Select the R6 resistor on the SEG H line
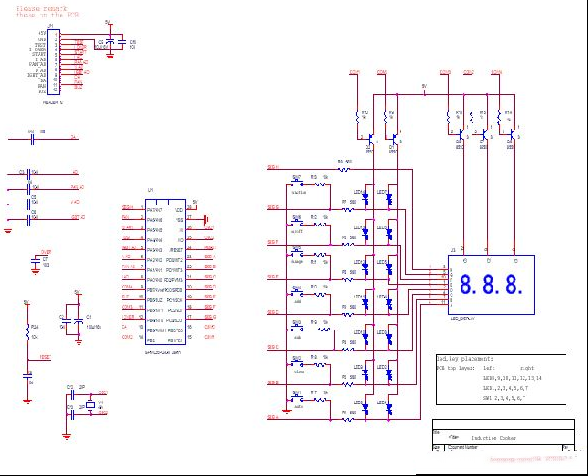Image resolution: width=588 pixels, height=476 pixels. 344,170
